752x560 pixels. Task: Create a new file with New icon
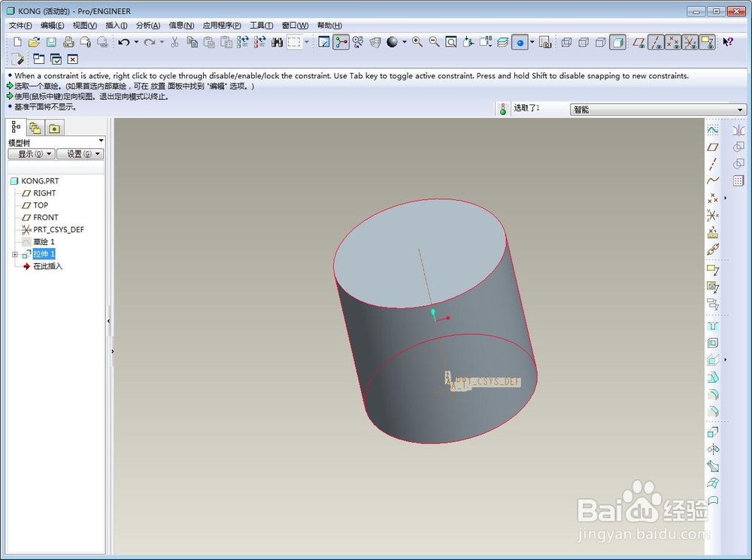[x=17, y=42]
